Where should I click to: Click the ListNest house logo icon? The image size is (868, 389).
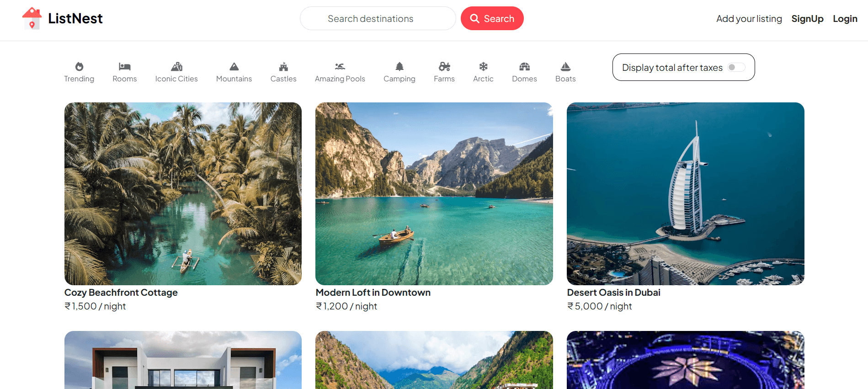coord(32,18)
